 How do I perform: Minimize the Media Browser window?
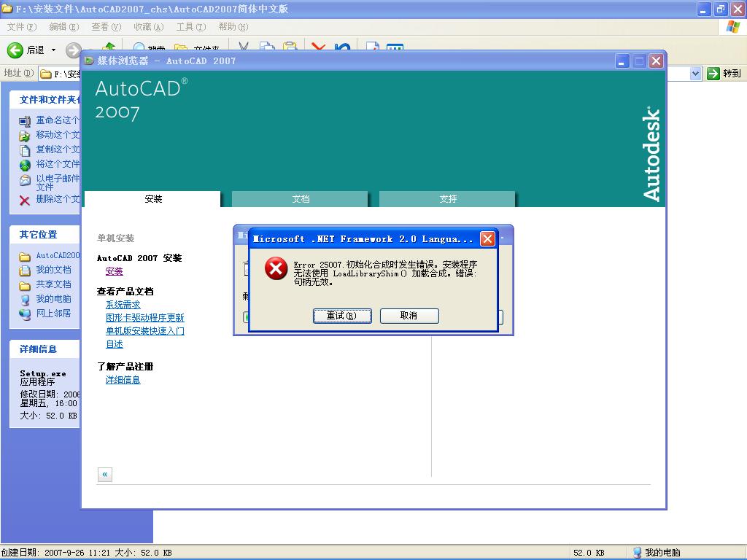(x=622, y=61)
